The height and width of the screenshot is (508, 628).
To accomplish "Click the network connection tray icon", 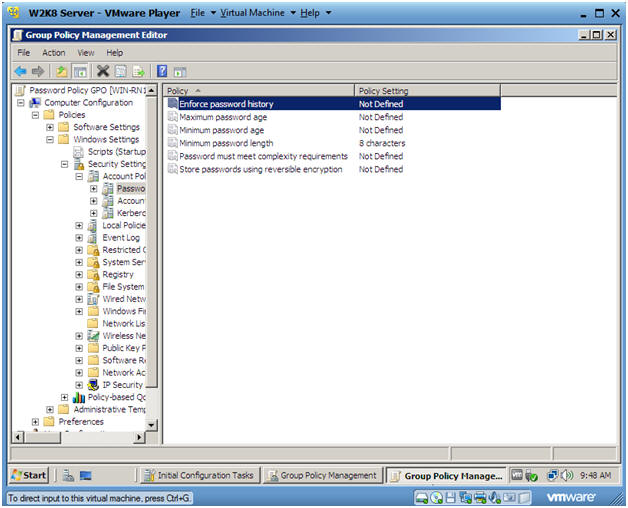I will [x=552, y=476].
